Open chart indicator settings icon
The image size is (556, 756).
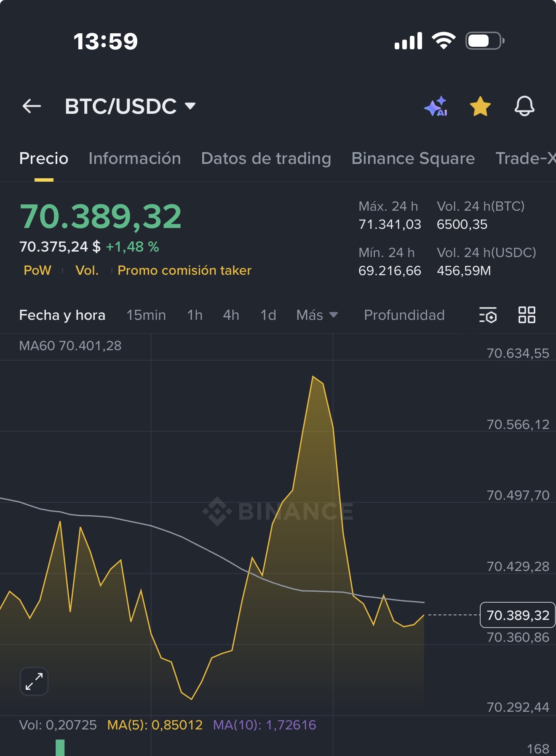488,315
